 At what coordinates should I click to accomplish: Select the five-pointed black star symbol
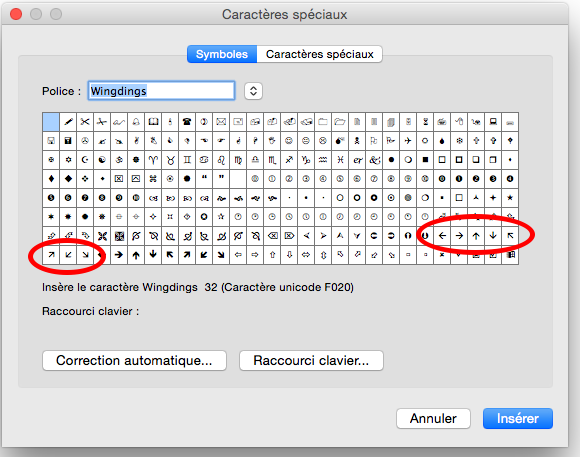[510, 198]
